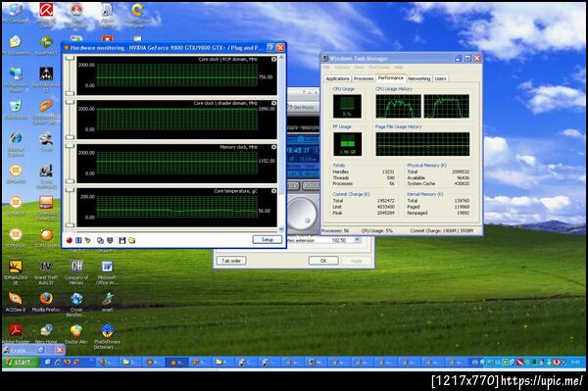Open the Microsoft Office Word desktop icon
The width and height of the screenshot is (588, 391).
point(107,271)
